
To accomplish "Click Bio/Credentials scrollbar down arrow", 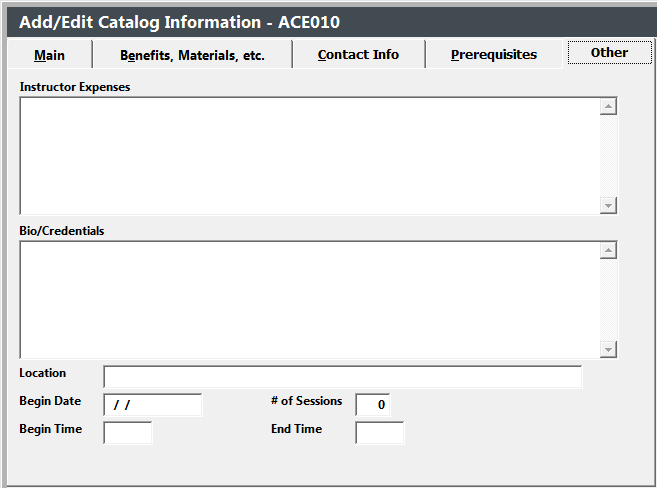I will (x=608, y=349).
